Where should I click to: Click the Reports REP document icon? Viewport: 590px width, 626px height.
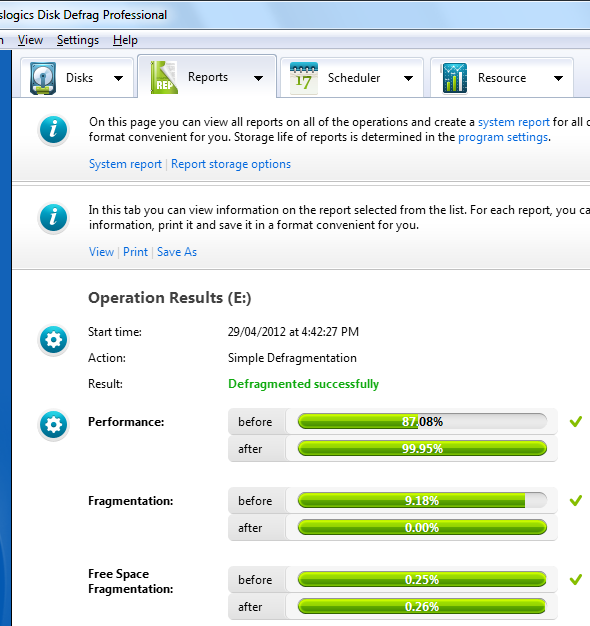pyautogui.click(x=164, y=77)
